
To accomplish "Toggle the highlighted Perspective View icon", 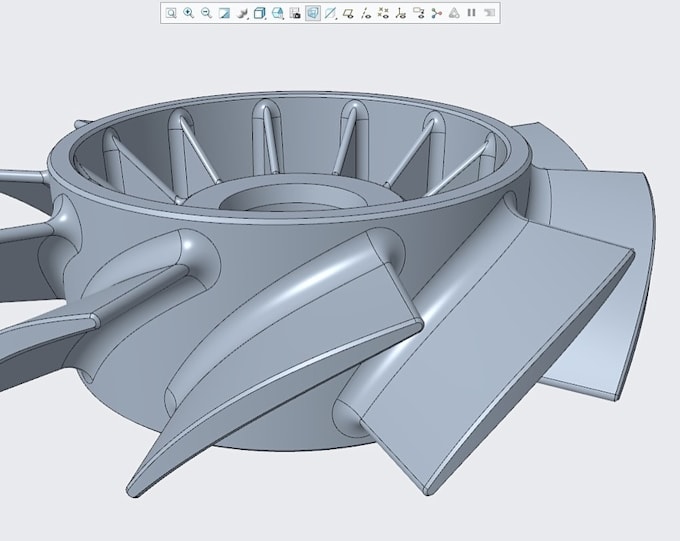I will click(313, 13).
